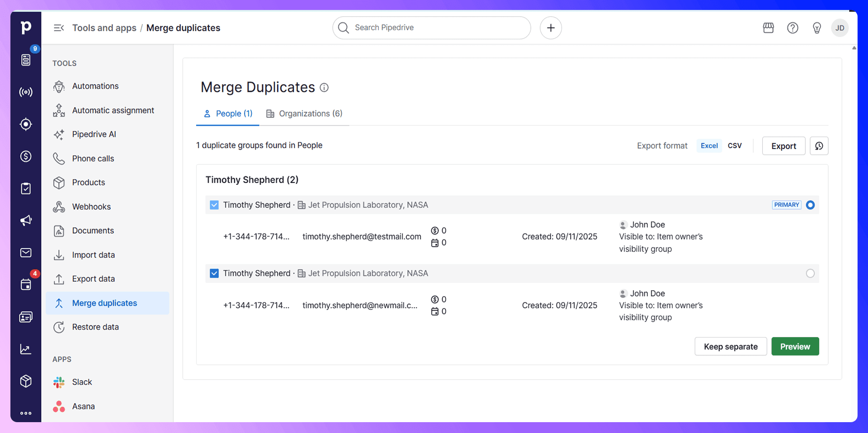Open the first Timothy Shepherd name link
This screenshot has height=433, width=868.
pos(257,205)
